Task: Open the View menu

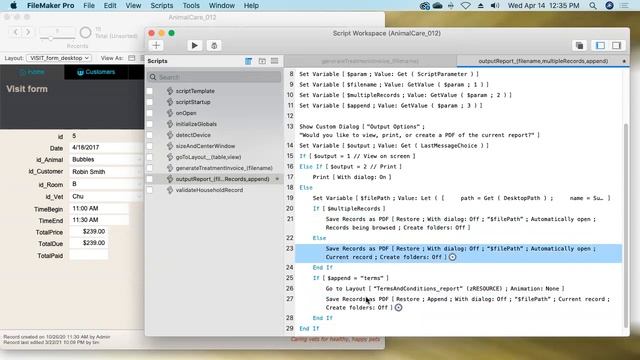Action: pos(133,6)
